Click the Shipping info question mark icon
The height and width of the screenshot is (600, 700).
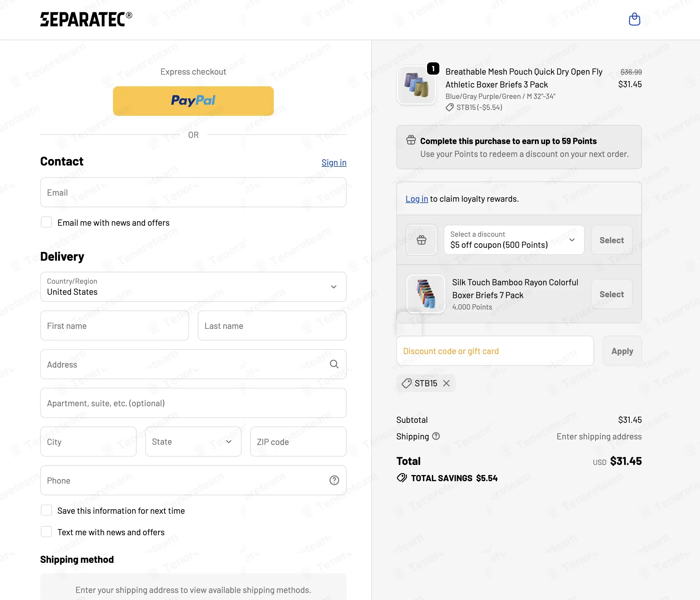436,436
